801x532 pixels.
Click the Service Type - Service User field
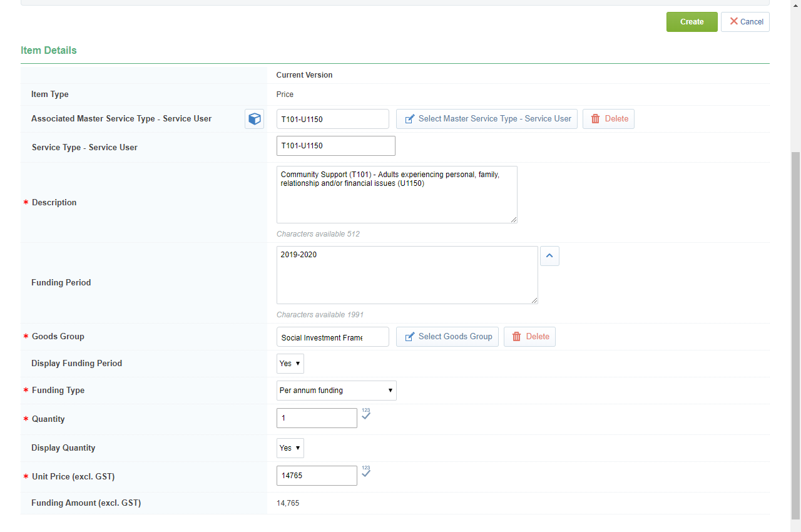click(335, 146)
